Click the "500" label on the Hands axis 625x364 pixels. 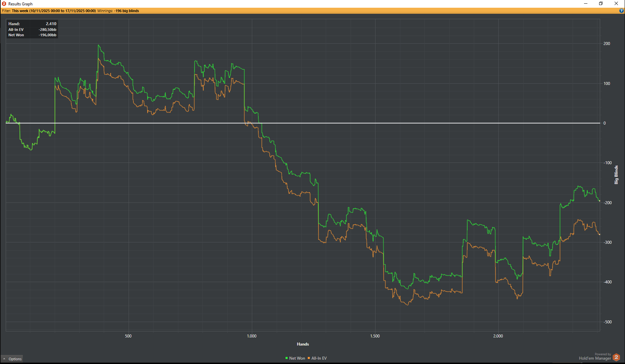[x=128, y=336]
